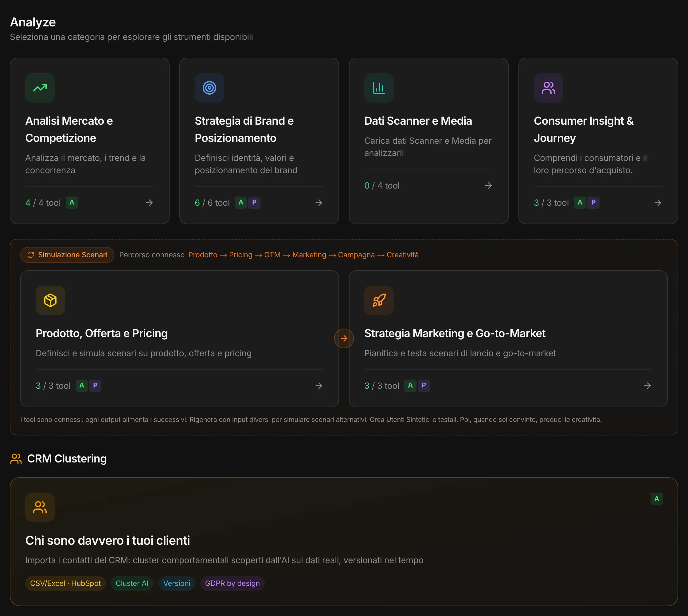This screenshot has height=616, width=688.
Task: Click the green A badge in Analisi Mercato card
Action: (x=72, y=203)
